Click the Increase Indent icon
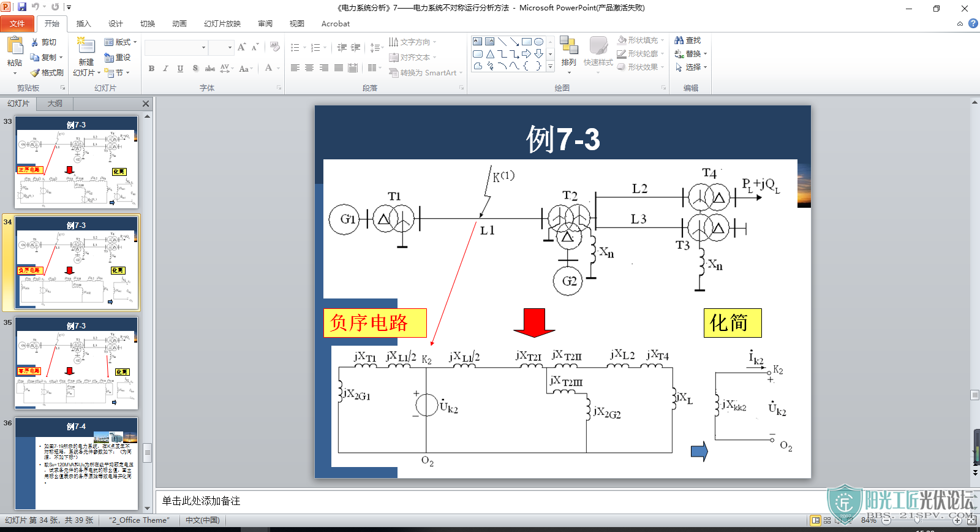The width and height of the screenshot is (980, 532). (356, 47)
